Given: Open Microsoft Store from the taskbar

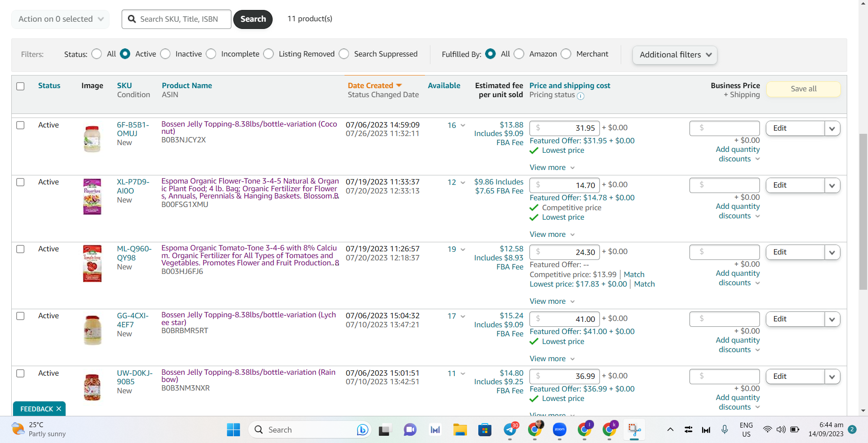Looking at the screenshot, I should (485, 429).
